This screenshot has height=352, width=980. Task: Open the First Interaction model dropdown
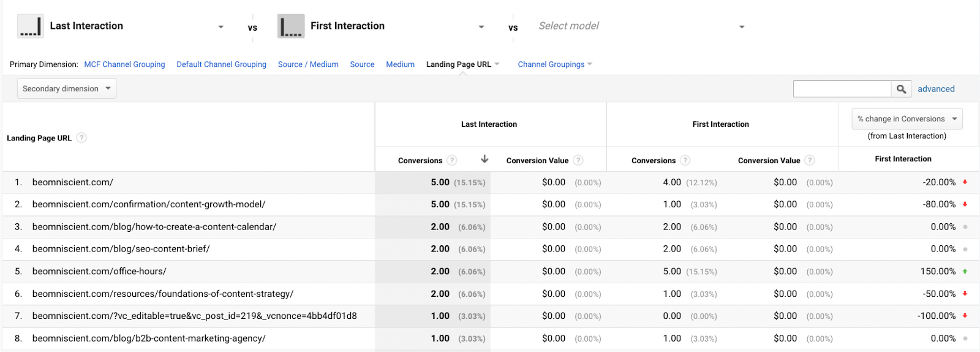pos(481,27)
